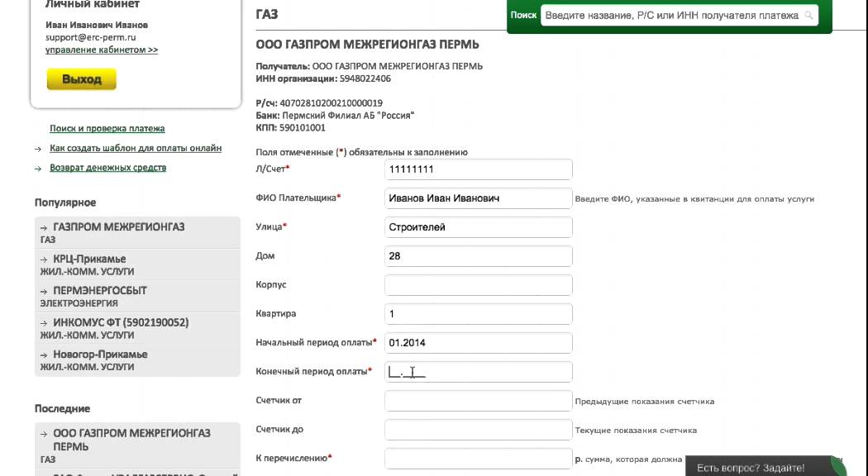This screenshot has width=868, height=476.
Task: Click the search magnifier icon
Action: (x=808, y=16)
